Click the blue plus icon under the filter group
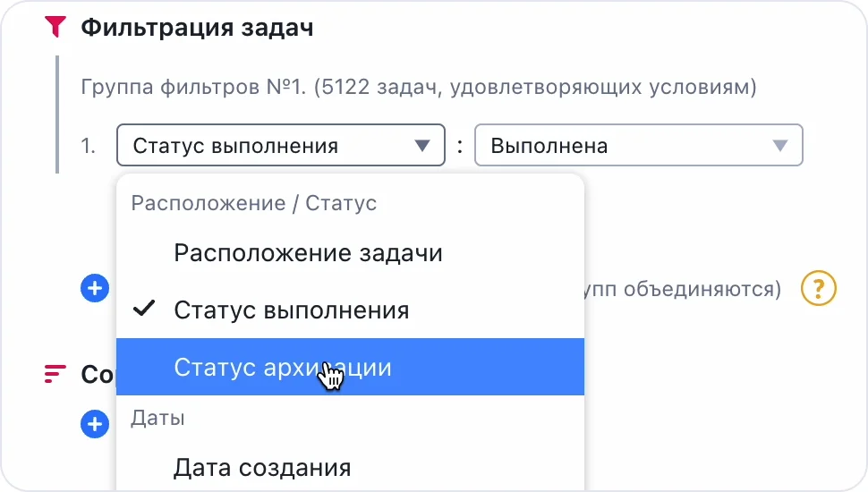Viewport: 868px width, 492px height. (94, 288)
